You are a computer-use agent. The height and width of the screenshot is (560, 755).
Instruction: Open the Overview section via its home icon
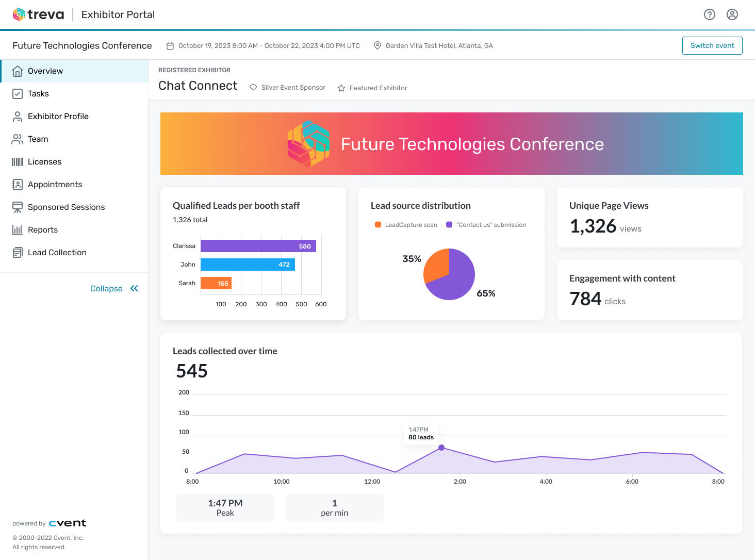point(18,71)
